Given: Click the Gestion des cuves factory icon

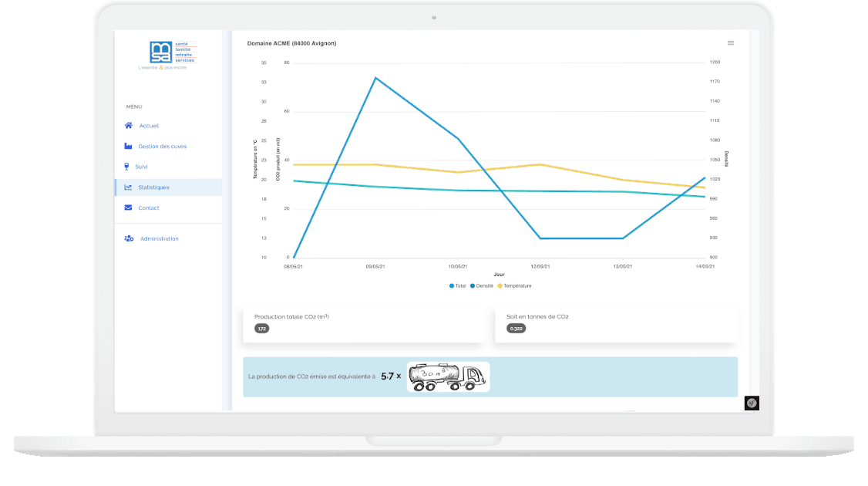Looking at the screenshot, I should click(129, 146).
